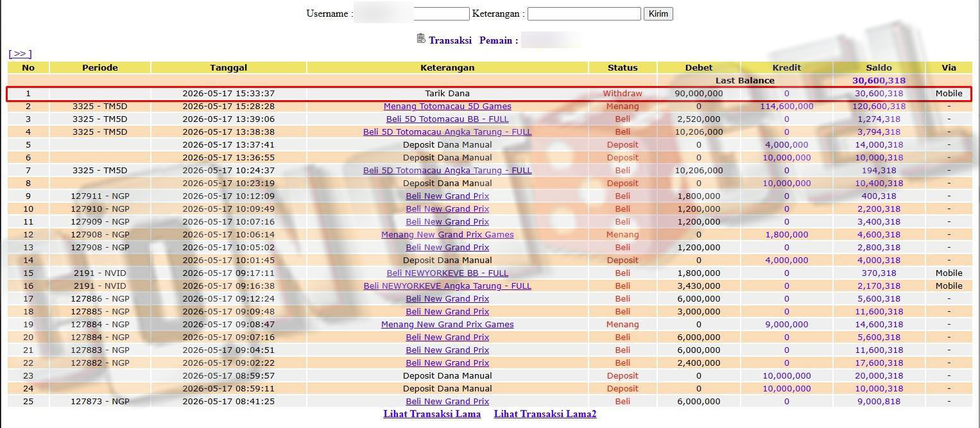Click Last Balance amount 30,600,318
This screenshot has height=428, width=980.
[879, 80]
